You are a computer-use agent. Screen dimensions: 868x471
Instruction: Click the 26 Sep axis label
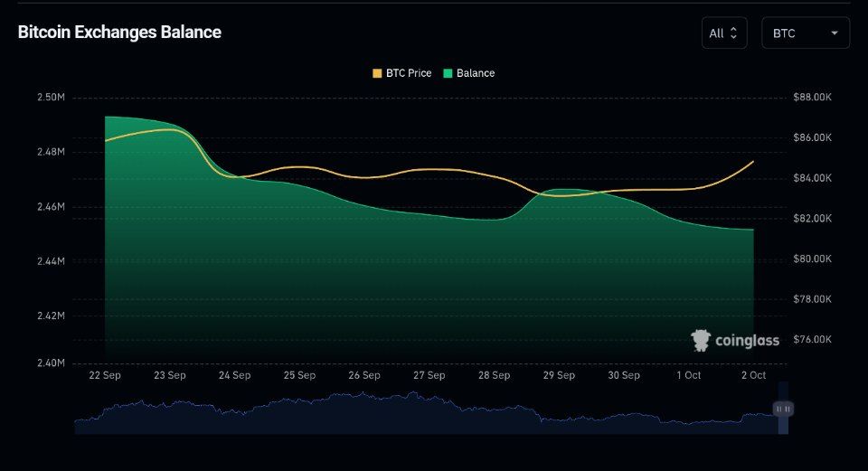click(x=364, y=375)
